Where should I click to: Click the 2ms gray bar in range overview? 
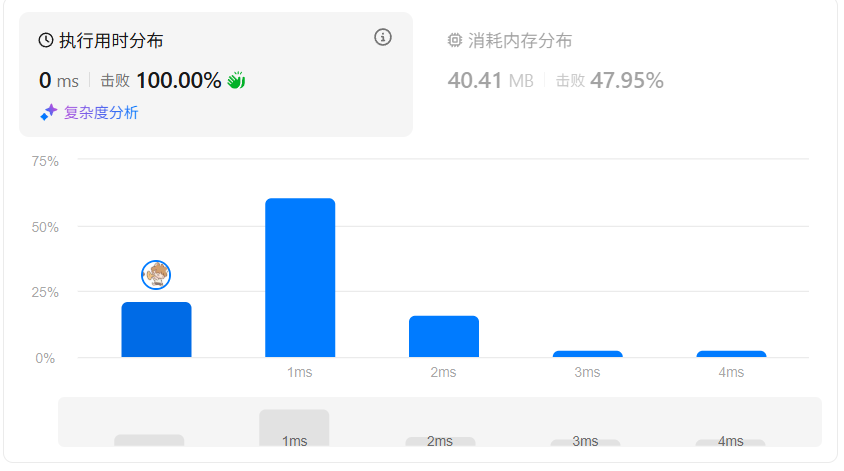(440, 441)
